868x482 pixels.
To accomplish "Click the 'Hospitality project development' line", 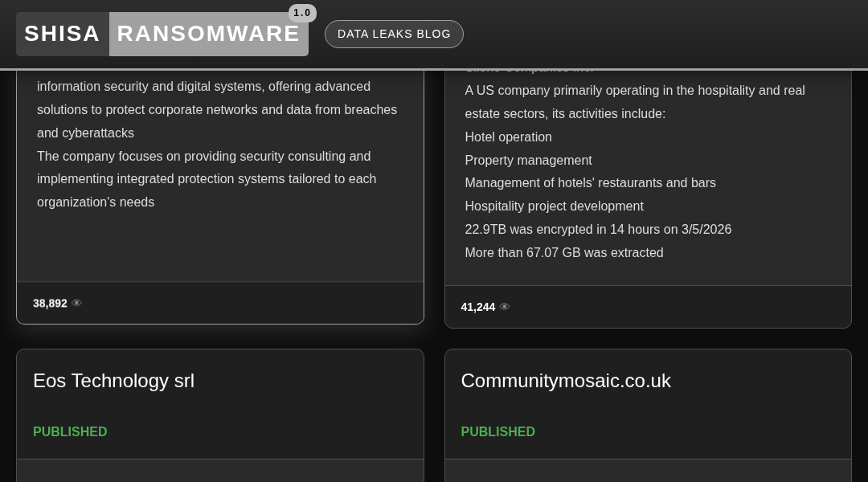I will (554, 206).
